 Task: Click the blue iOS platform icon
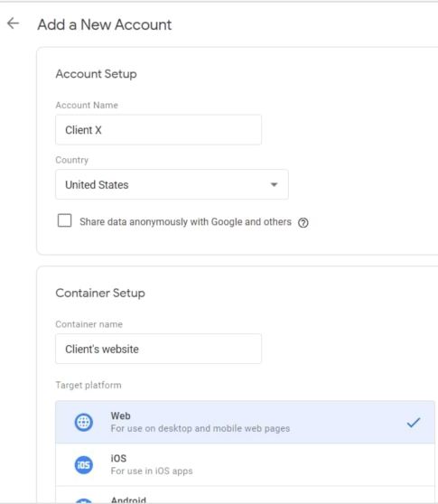tap(84, 465)
